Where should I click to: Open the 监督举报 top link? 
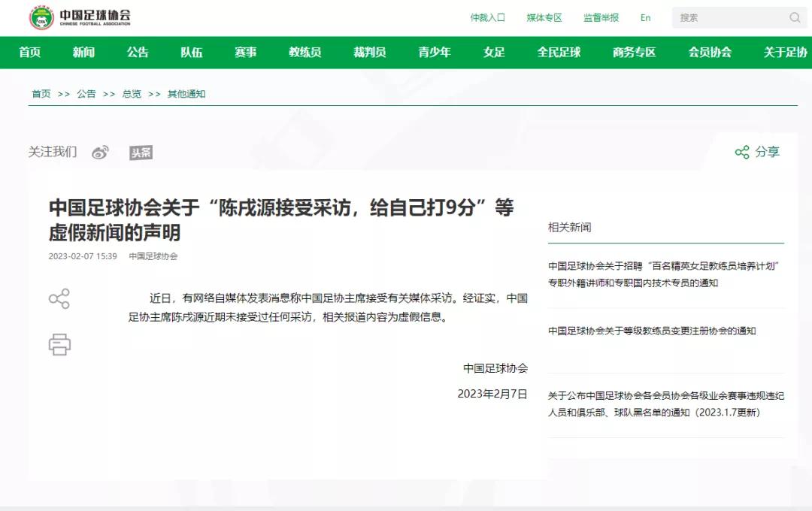(x=601, y=18)
